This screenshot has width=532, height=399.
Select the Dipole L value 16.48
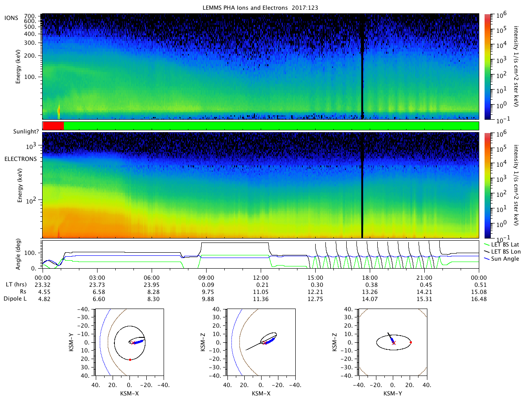[x=479, y=299]
